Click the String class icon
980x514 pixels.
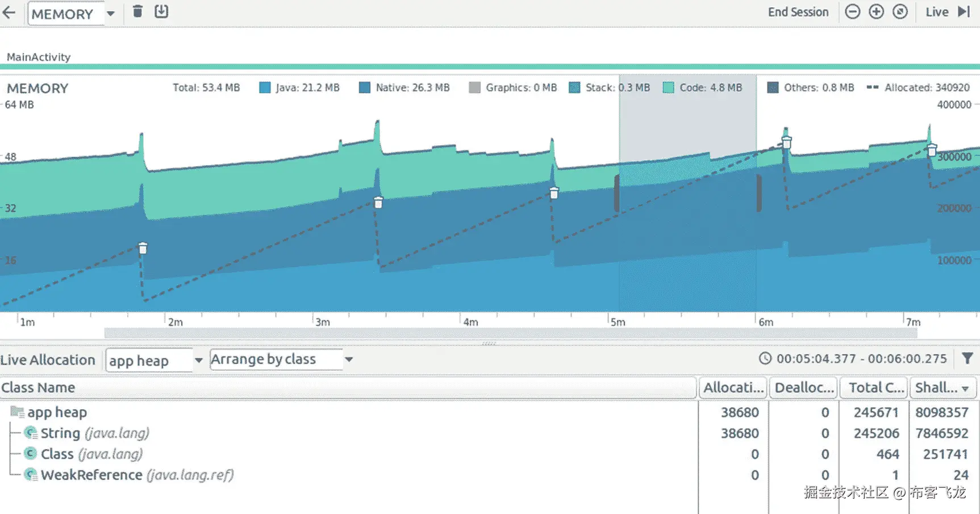(x=31, y=433)
